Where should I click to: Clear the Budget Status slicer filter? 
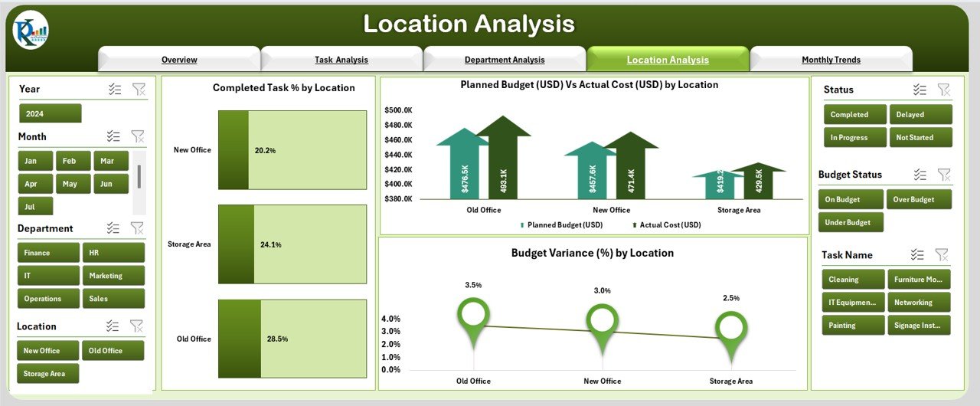click(x=944, y=175)
